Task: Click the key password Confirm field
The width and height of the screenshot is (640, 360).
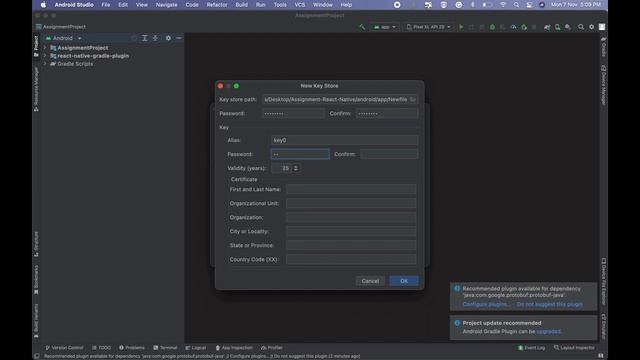Action: click(389, 154)
